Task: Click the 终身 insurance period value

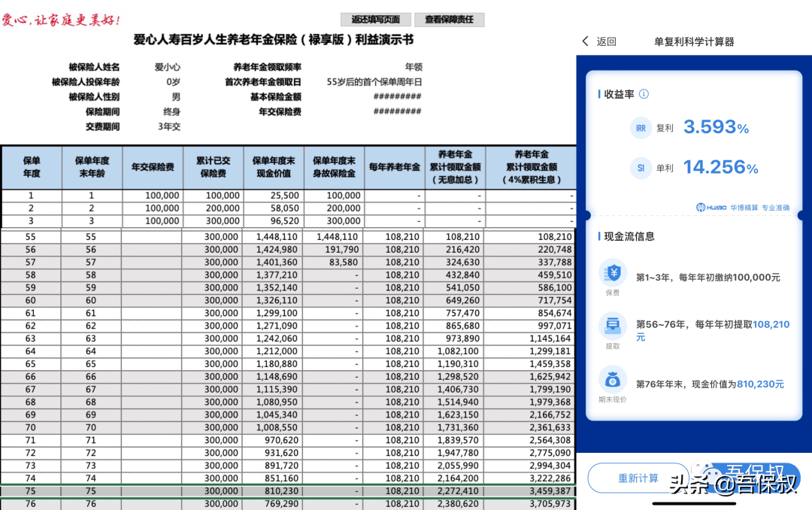Action: pyautogui.click(x=172, y=112)
